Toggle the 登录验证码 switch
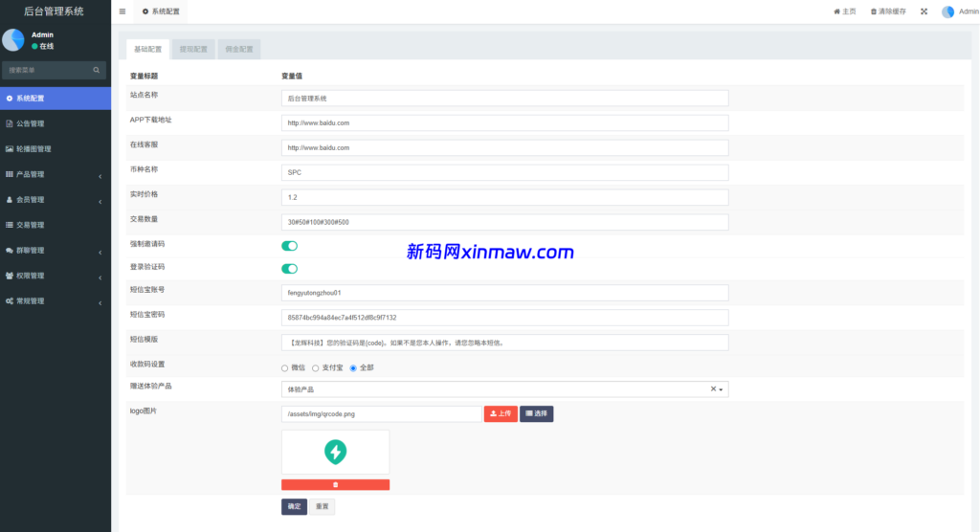980x532 pixels. tap(289, 269)
